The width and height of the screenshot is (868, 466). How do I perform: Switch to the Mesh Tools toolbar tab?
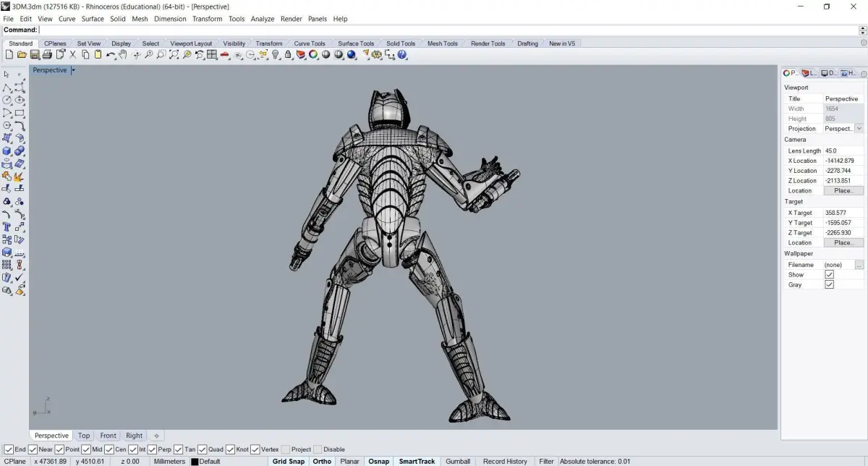click(x=442, y=43)
